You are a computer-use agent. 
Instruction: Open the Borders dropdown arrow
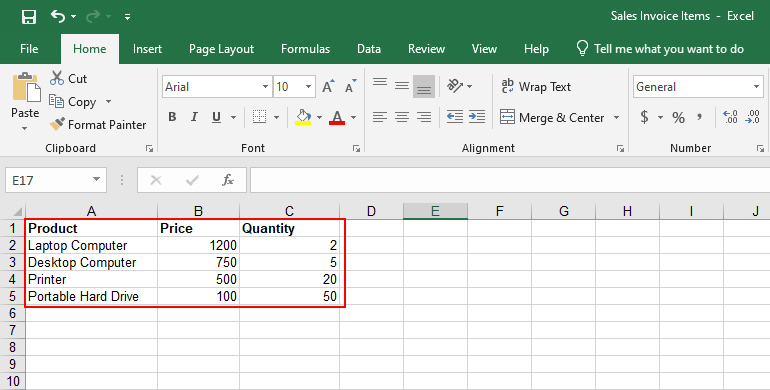coord(276,117)
